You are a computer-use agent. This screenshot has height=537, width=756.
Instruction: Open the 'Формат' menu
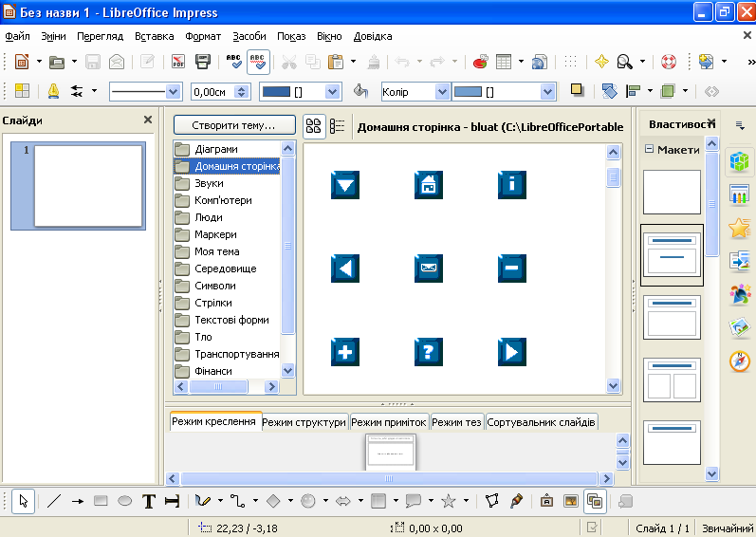click(203, 36)
